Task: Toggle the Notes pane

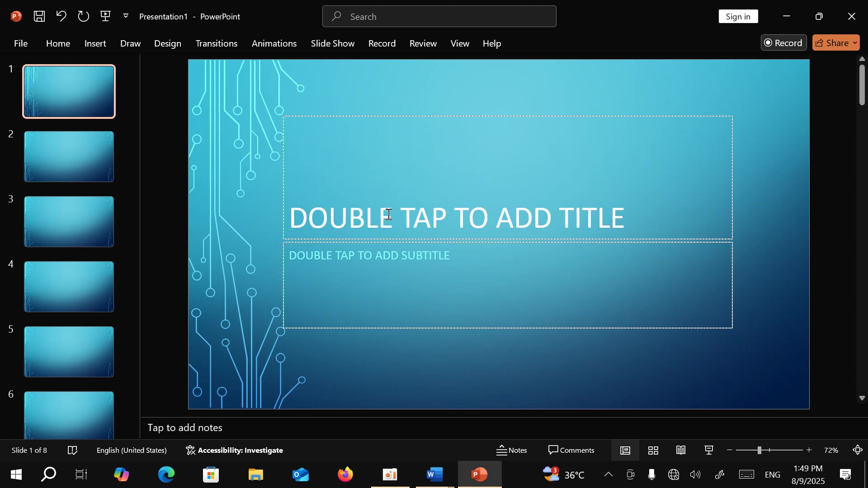Action: coord(512,450)
